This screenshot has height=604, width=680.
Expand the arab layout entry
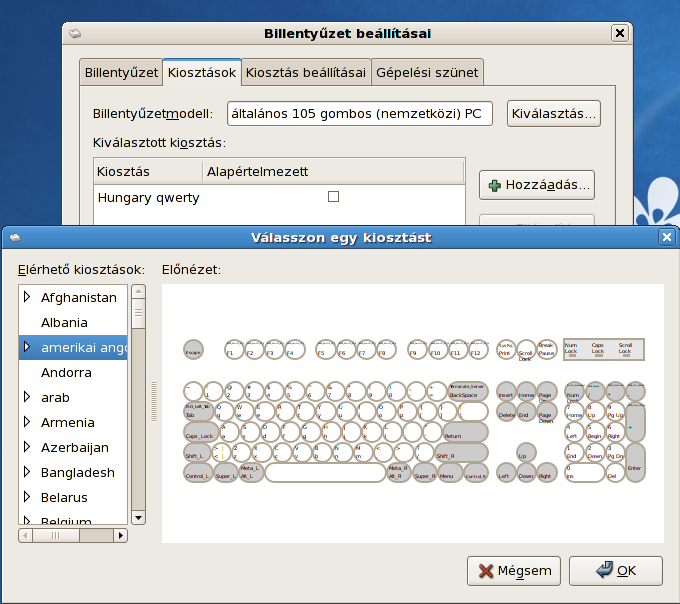27,397
